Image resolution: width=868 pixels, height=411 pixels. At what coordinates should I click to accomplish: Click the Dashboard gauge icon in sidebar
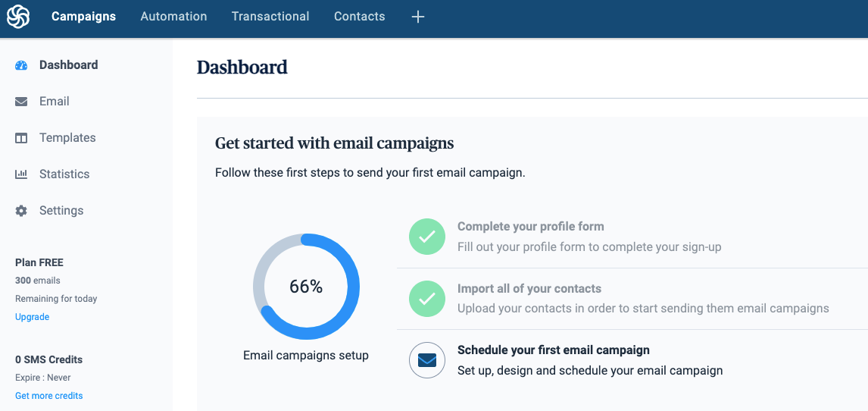coord(21,65)
